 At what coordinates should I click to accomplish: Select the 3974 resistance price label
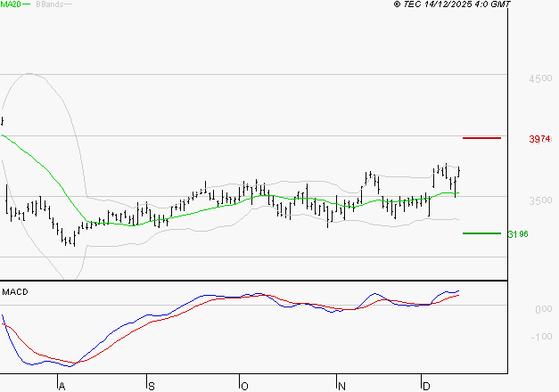click(540, 139)
